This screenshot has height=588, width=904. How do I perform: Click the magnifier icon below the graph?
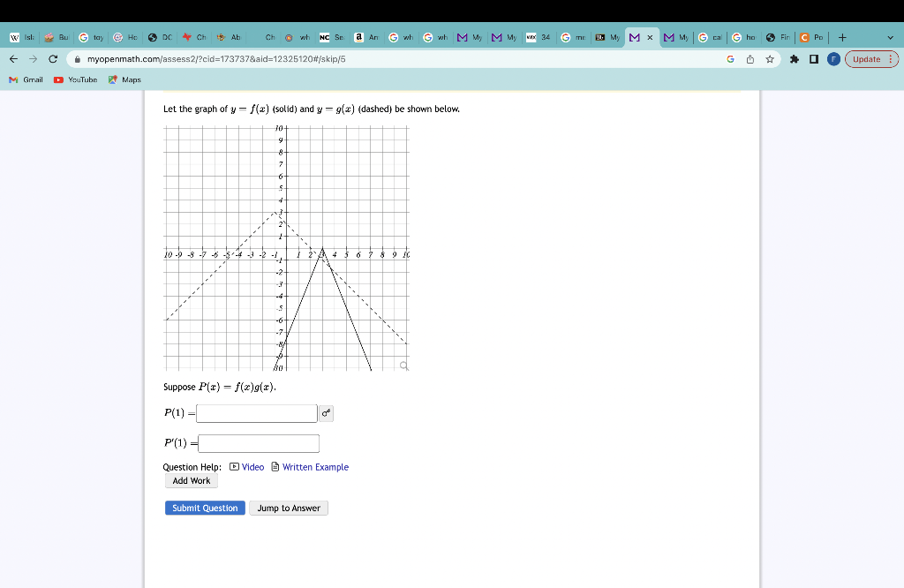tap(404, 364)
